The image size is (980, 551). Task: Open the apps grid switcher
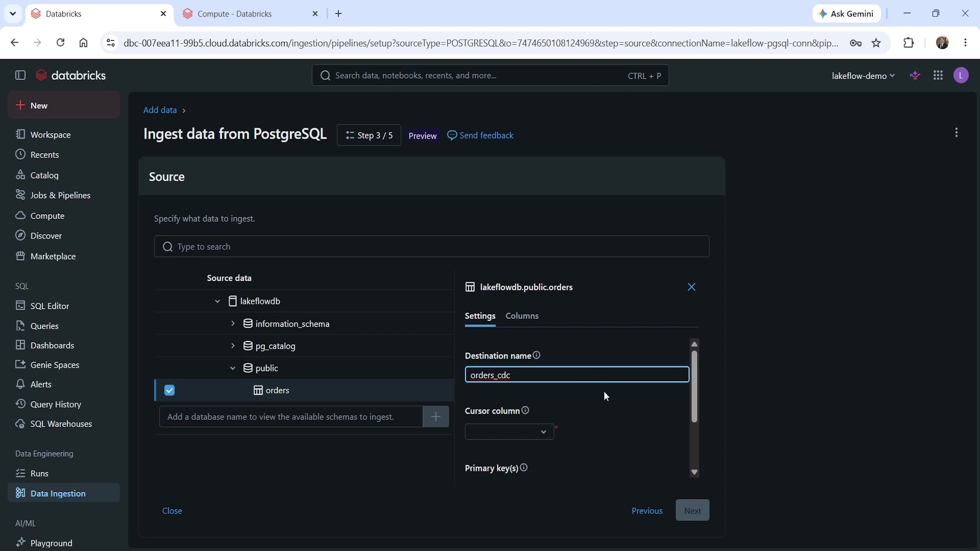click(x=938, y=76)
